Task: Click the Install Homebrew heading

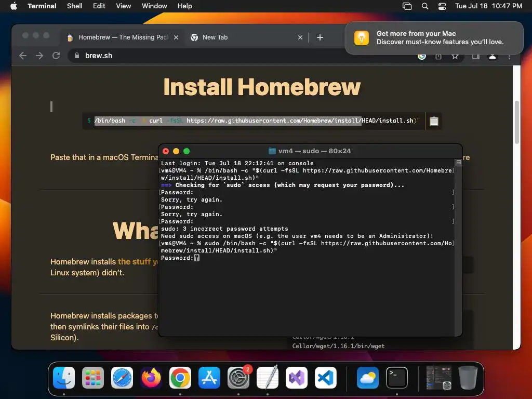Action: point(262,87)
